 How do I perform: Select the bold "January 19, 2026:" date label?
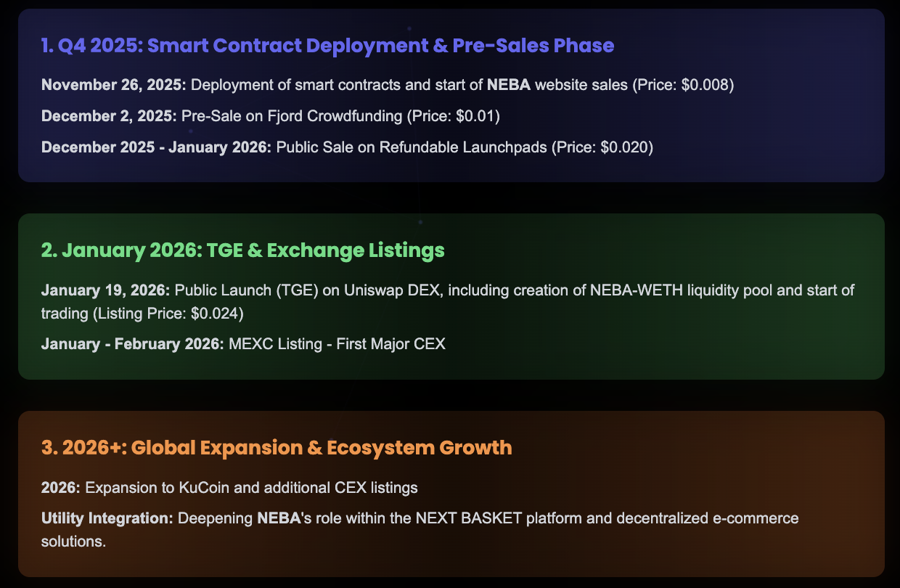pyautogui.click(x=105, y=290)
